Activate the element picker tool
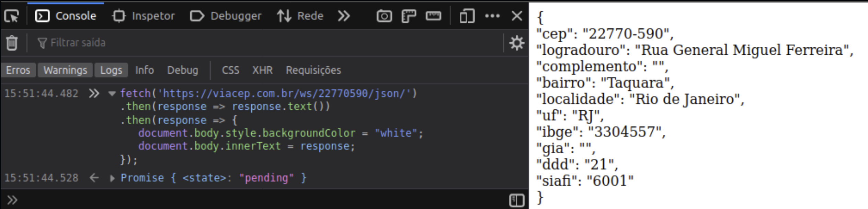The height and width of the screenshot is (209, 868). 12,16
